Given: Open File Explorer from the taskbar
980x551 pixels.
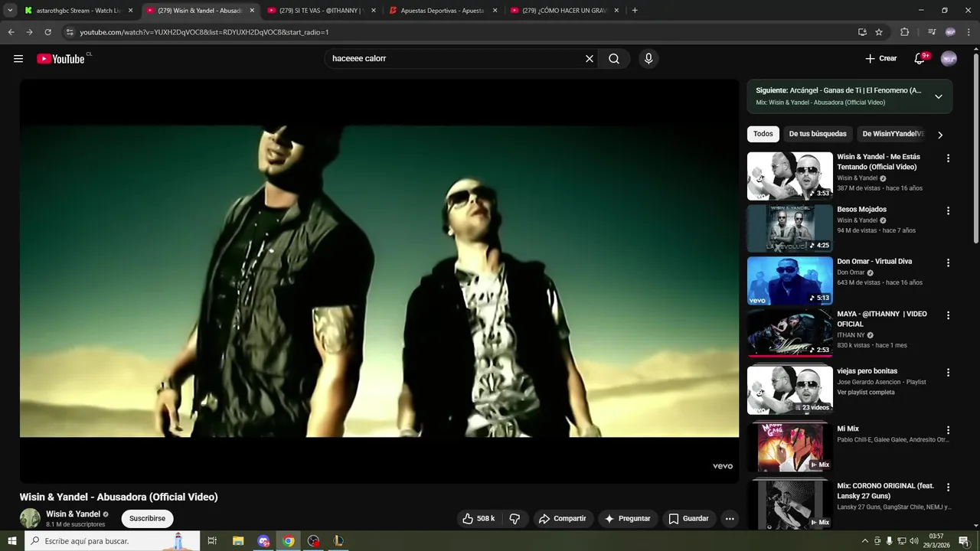Looking at the screenshot, I should [x=238, y=541].
